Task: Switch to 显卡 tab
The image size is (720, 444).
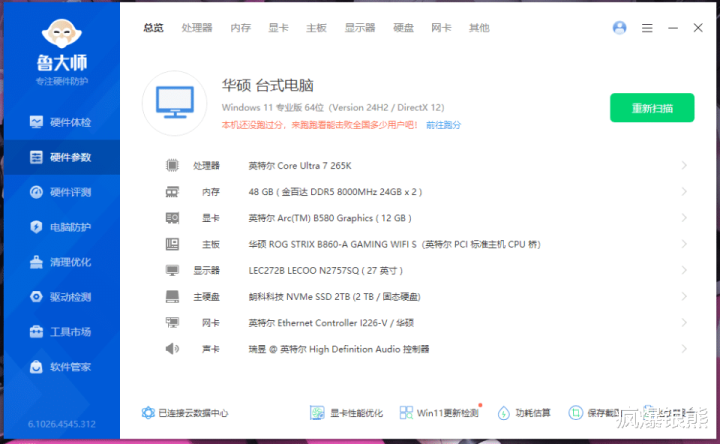Action: [x=278, y=28]
